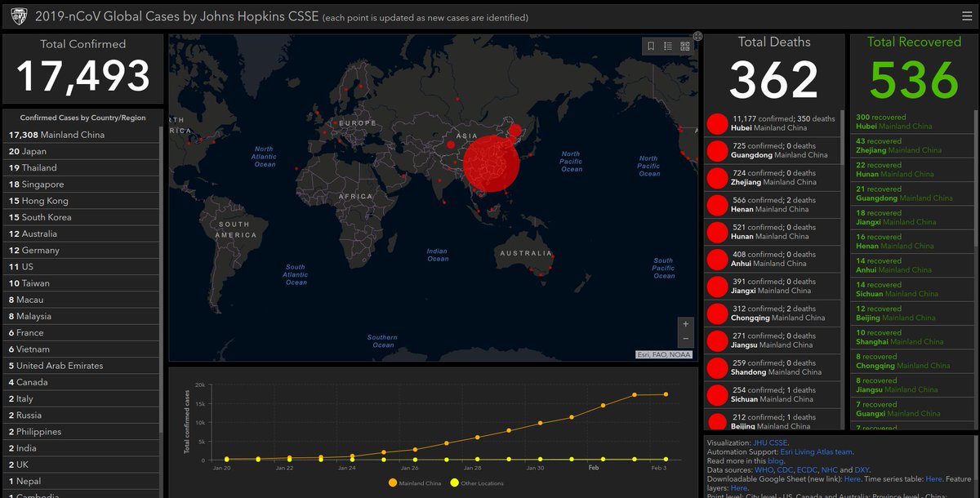This screenshot has height=498, width=980.
Task: Click the red circle beside Anhui
Action: [717, 260]
